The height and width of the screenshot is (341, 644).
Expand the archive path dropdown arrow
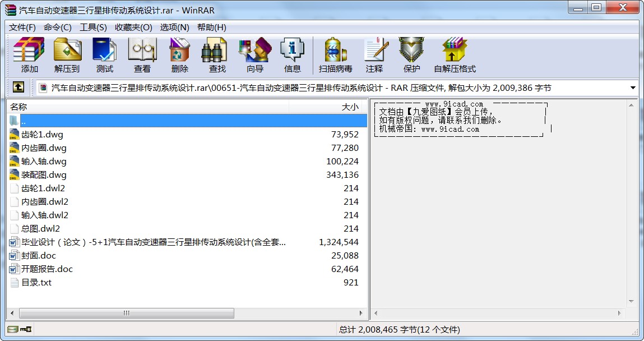[x=633, y=88]
